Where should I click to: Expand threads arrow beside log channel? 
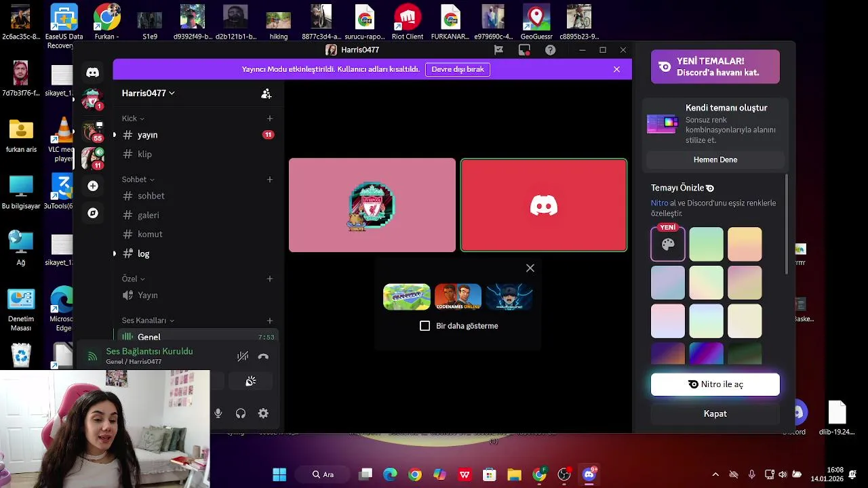[x=114, y=253]
